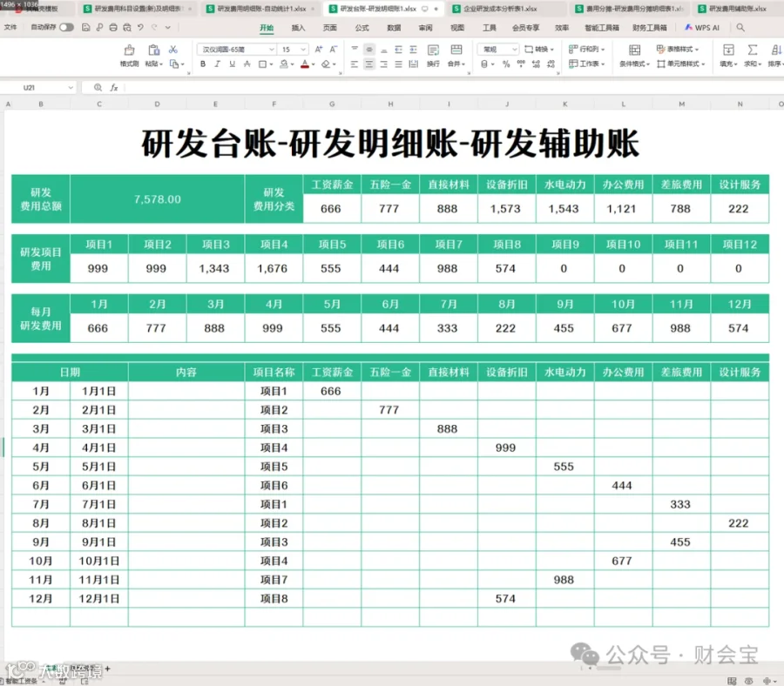Click the 填充 fill icon
This screenshot has width=784, height=686.
728,50
